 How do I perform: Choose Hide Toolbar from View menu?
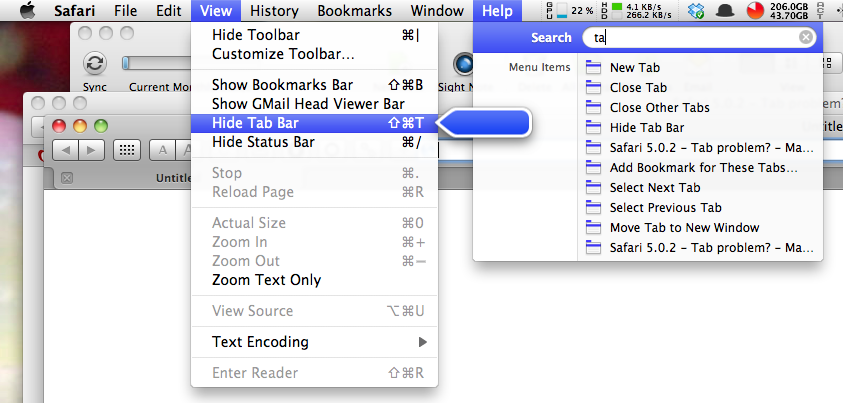[x=315, y=35]
